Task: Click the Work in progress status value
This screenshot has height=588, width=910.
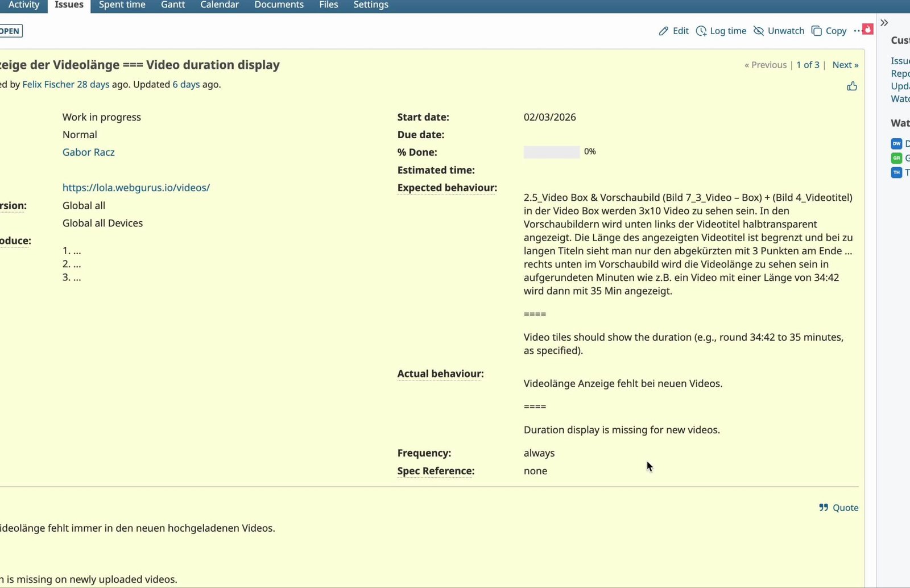Action: click(x=102, y=117)
